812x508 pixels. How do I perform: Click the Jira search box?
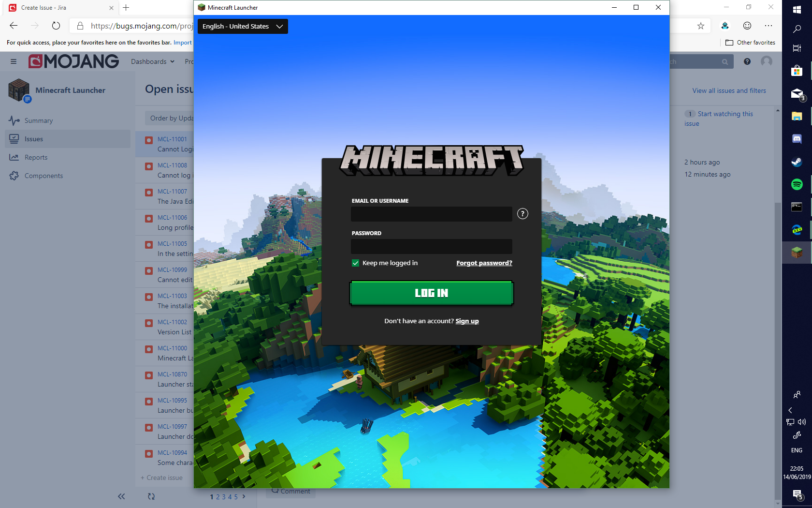(702, 61)
